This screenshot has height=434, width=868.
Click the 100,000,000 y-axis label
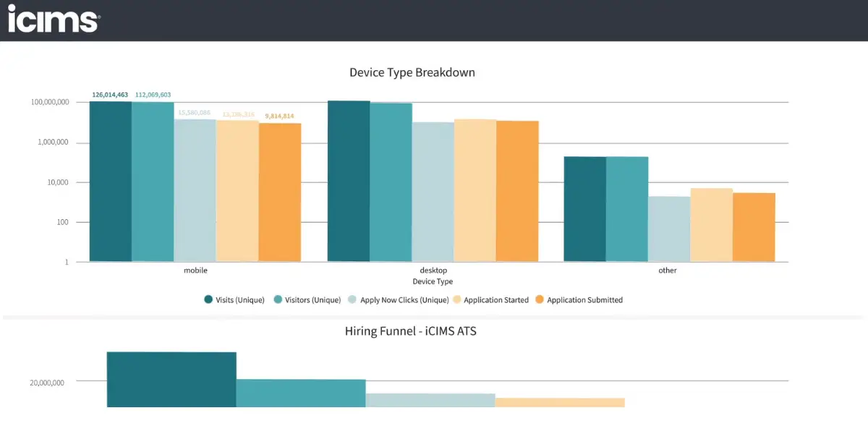[50, 103]
